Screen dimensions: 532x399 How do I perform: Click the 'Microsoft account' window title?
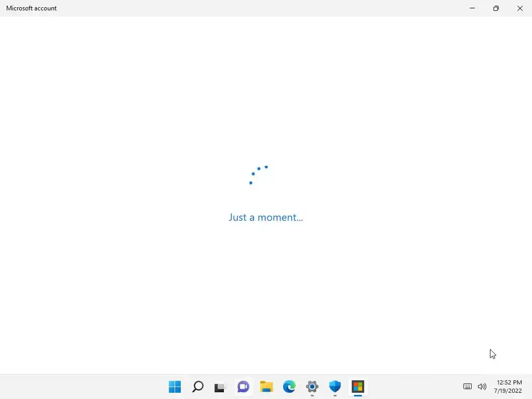(x=31, y=8)
